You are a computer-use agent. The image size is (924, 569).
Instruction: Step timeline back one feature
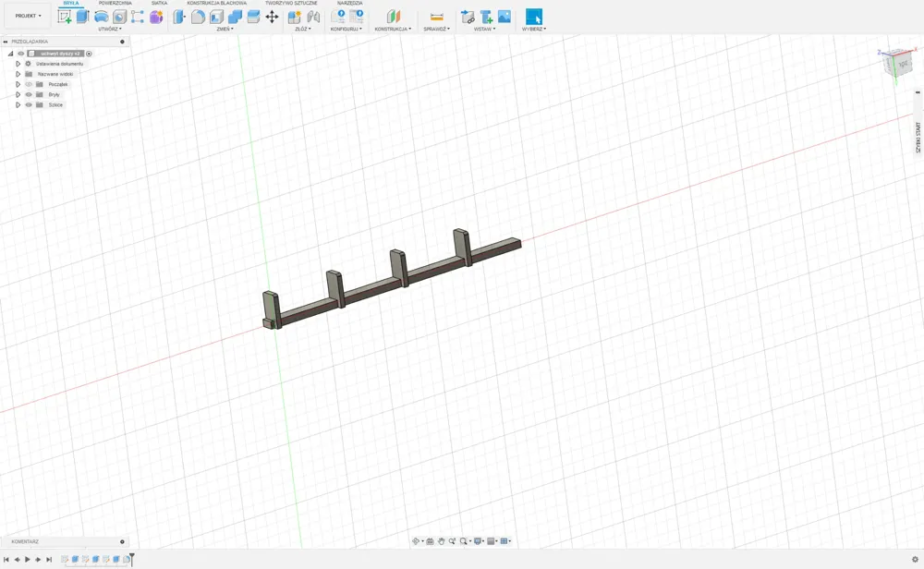(x=17, y=560)
